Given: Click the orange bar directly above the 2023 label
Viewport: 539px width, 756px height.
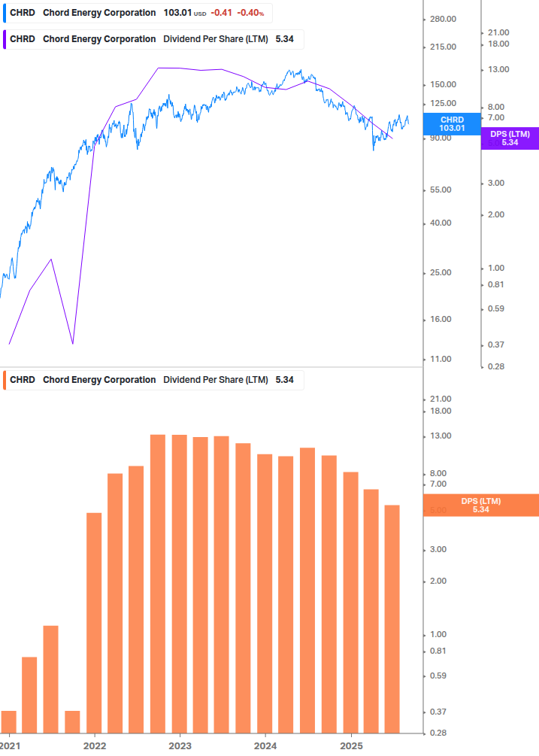Looking at the screenshot, I should point(179,584).
